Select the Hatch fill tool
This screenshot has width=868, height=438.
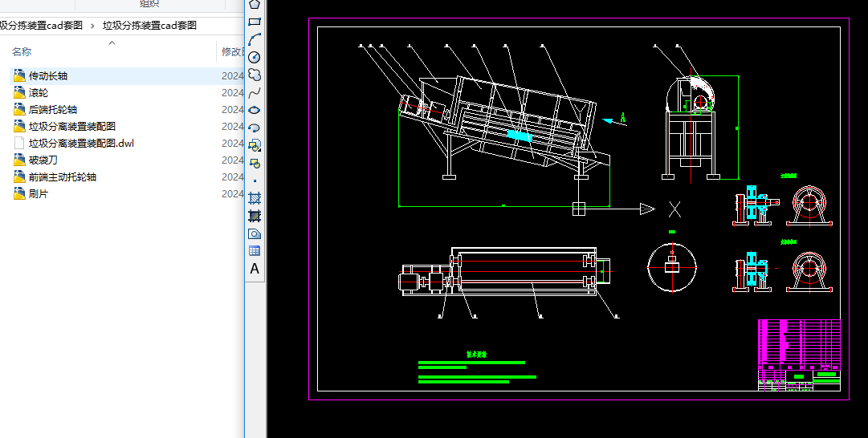coord(255,198)
